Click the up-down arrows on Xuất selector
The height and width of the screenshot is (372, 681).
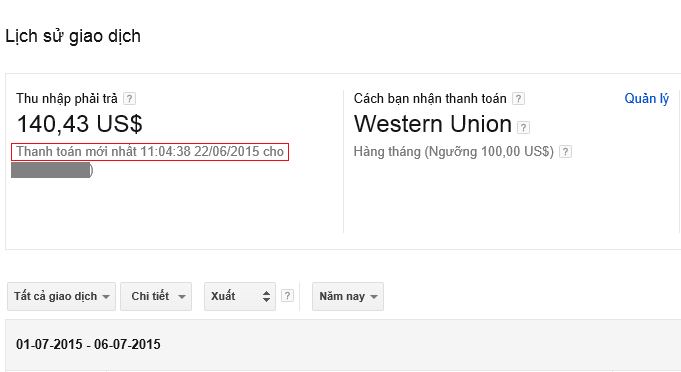266,296
